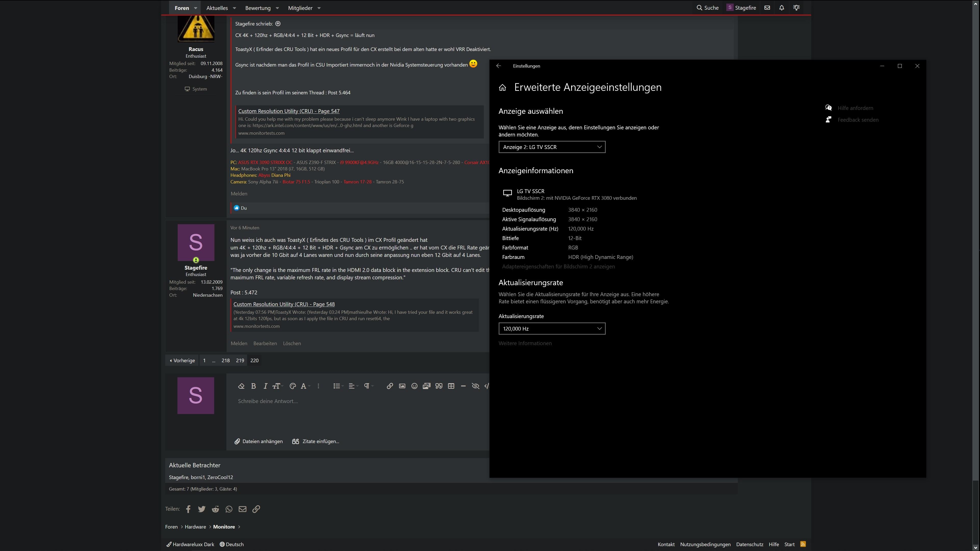Viewport: 980px width, 551px height.
Task: Click the insert link icon in editor
Action: point(390,386)
